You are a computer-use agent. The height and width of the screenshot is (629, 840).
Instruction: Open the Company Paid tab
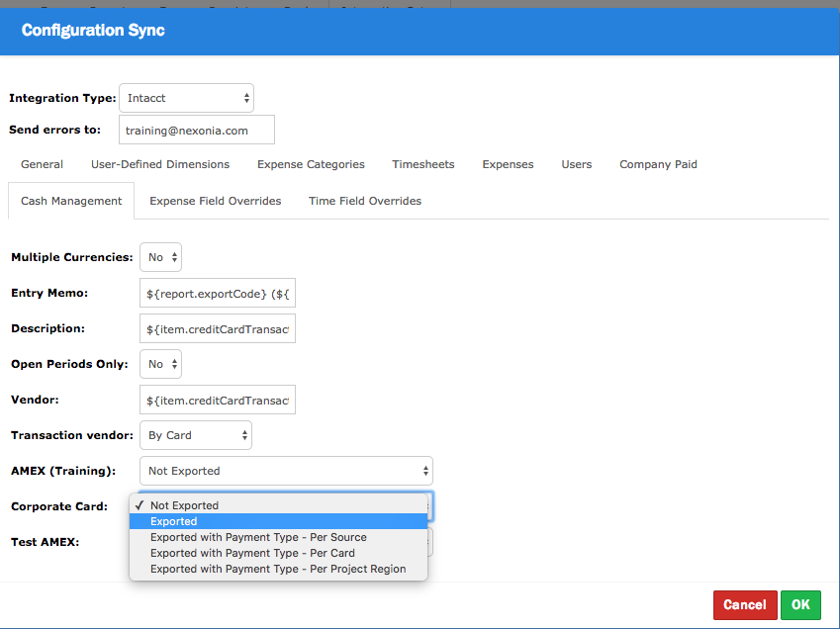pos(658,164)
